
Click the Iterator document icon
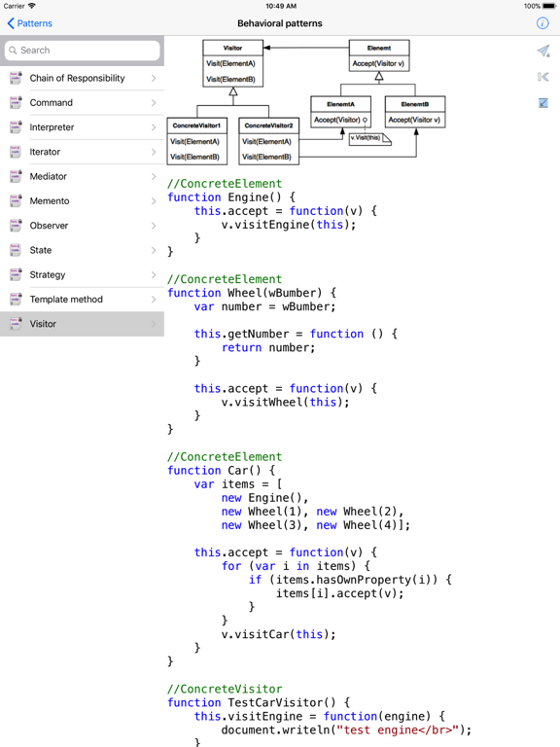pyautogui.click(x=16, y=152)
